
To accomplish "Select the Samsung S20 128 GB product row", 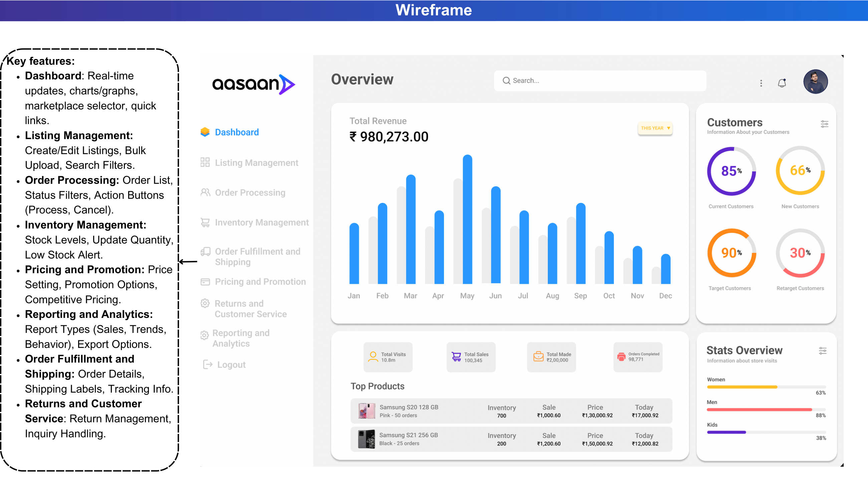I will tap(511, 411).
